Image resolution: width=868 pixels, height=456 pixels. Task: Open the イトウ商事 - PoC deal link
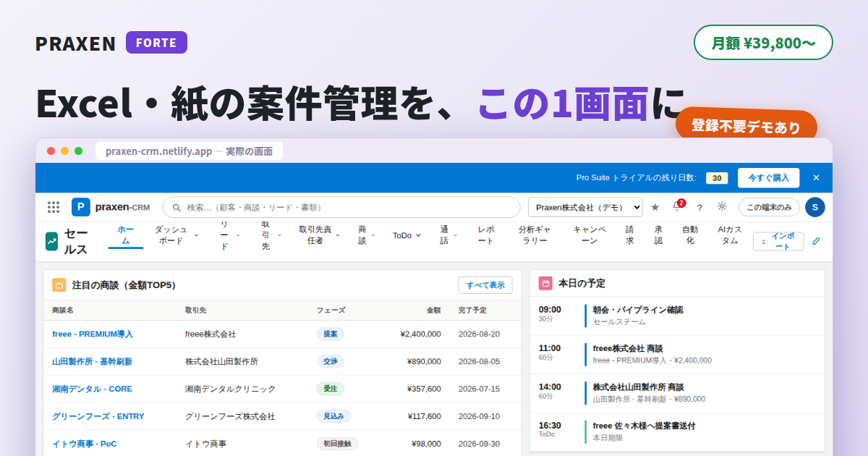pyautogui.click(x=85, y=444)
